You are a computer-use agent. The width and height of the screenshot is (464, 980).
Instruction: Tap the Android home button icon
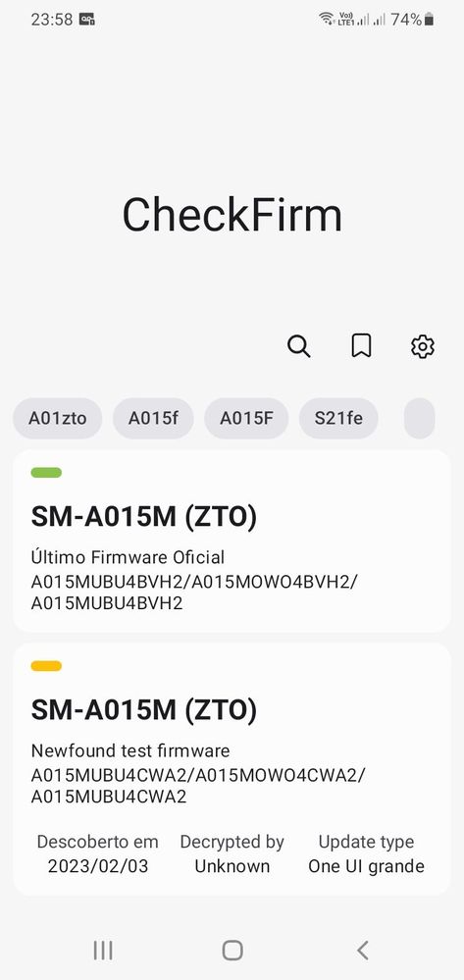(232, 950)
